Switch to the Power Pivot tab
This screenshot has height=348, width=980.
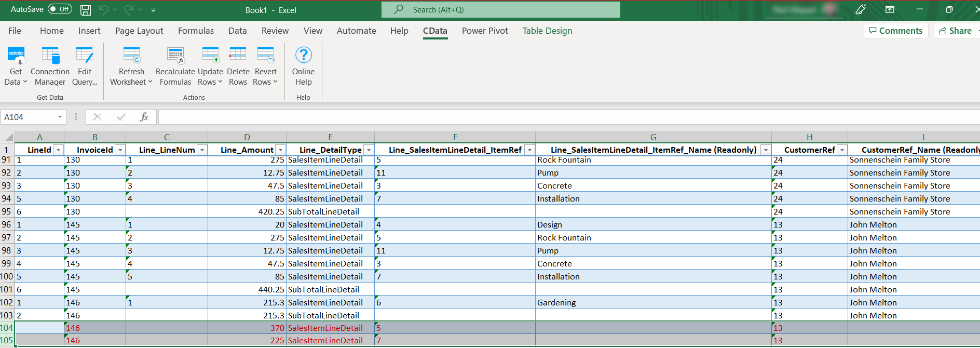click(485, 31)
